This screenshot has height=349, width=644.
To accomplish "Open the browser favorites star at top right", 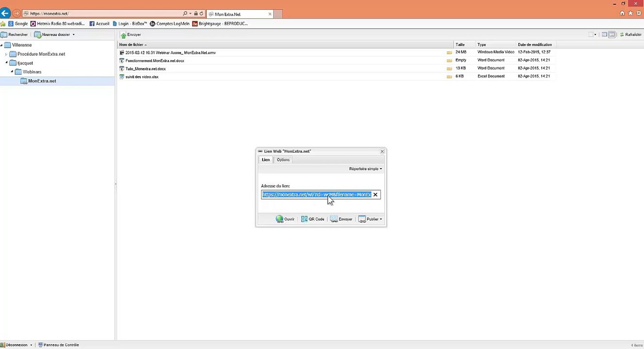I will [630, 14].
